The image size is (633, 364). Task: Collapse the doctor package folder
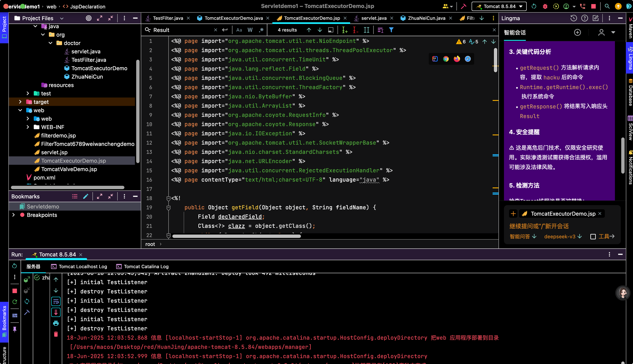(x=50, y=43)
